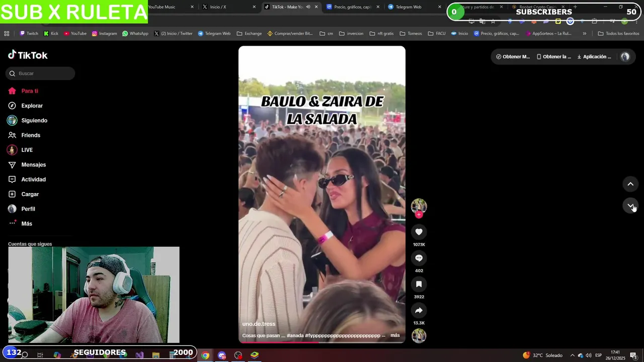
Task: Share the video with the arrow icon
Action: pyautogui.click(x=419, y=310)
